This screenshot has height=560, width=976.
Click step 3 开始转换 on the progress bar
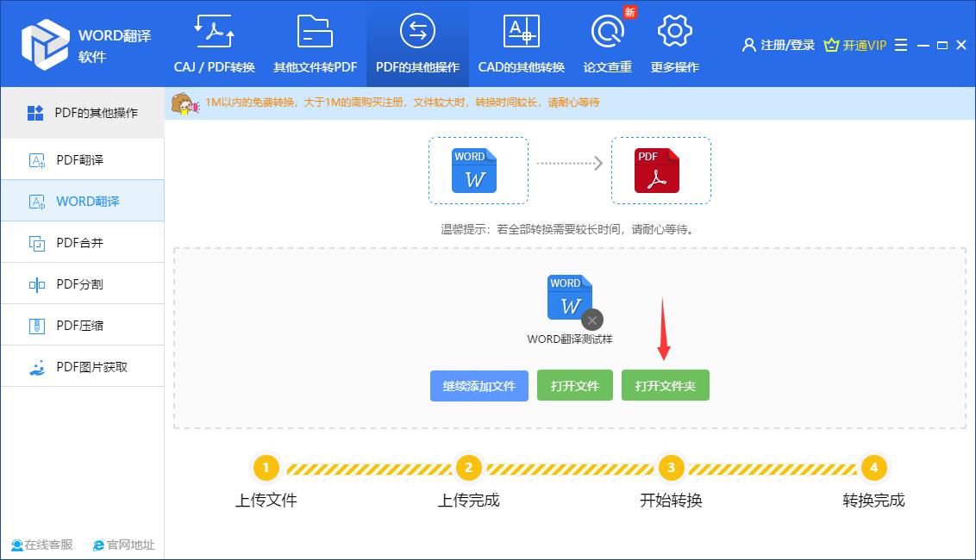pyautogui.click(x=671, y=468)
